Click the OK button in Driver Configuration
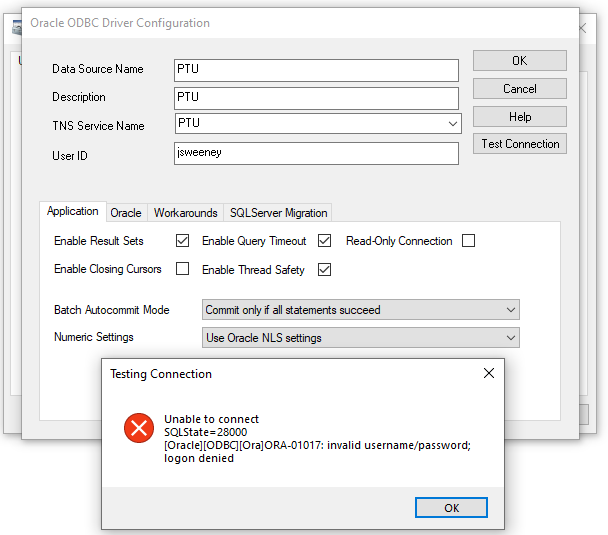 click(520, 60)
